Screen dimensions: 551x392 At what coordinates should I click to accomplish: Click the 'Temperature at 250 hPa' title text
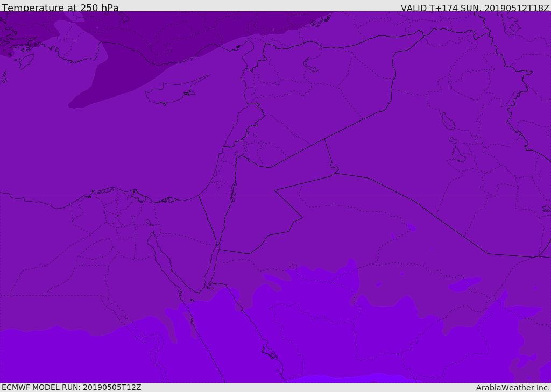pyautogui.click(x=60, y=8)
